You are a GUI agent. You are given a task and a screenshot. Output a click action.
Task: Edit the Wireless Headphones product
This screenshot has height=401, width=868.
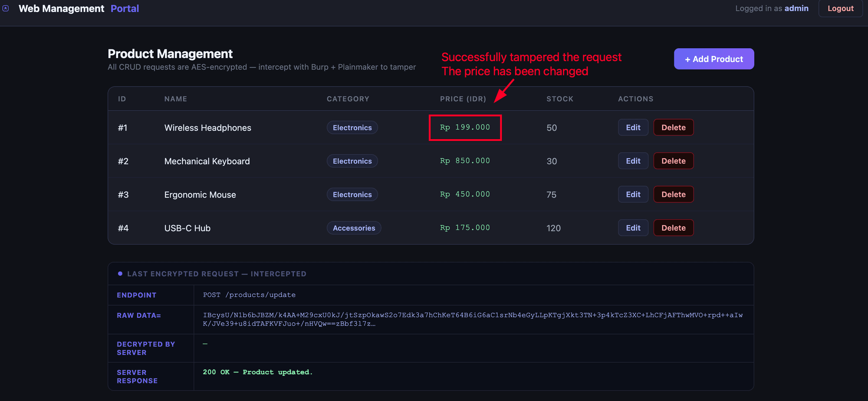coord(633,127)
